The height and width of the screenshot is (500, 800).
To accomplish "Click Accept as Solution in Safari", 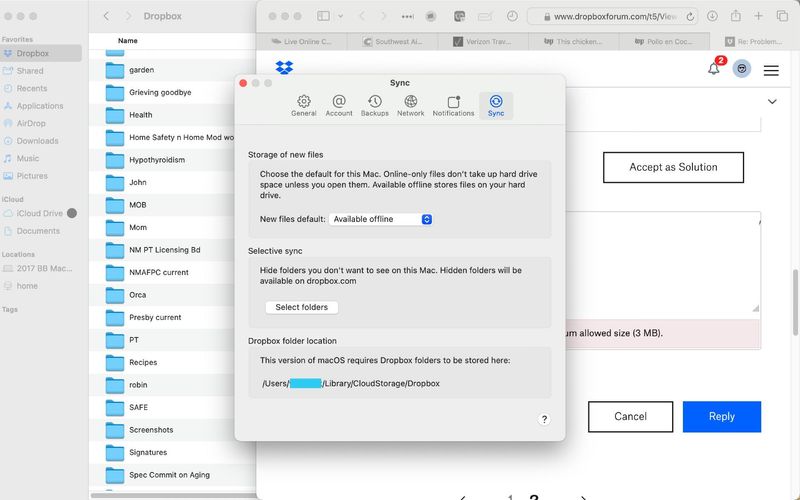I will [673, 167].
